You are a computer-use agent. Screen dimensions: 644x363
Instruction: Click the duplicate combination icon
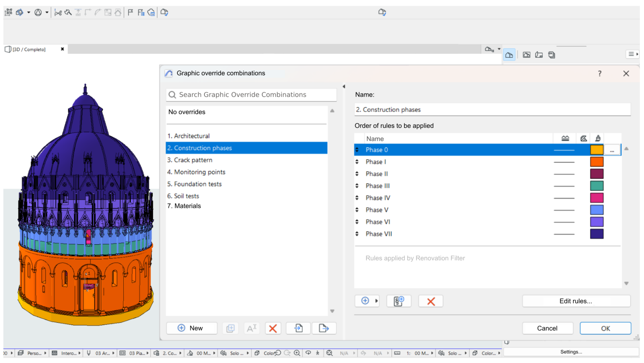[x=230, y=328]
